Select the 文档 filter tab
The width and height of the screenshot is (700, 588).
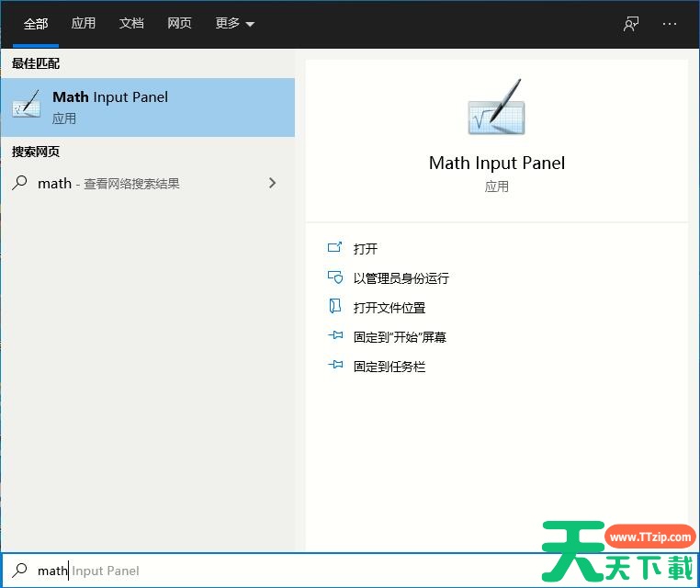pos(131,24)
